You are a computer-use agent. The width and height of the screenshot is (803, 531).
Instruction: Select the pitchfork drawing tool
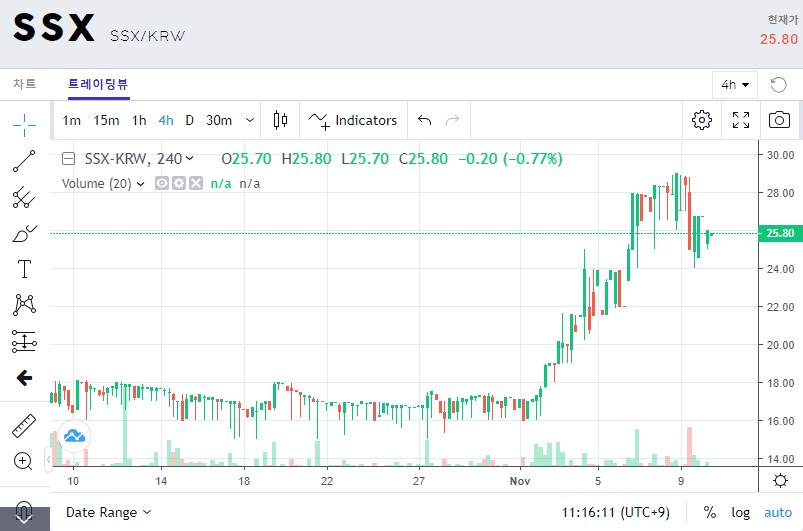pos(24,197)
